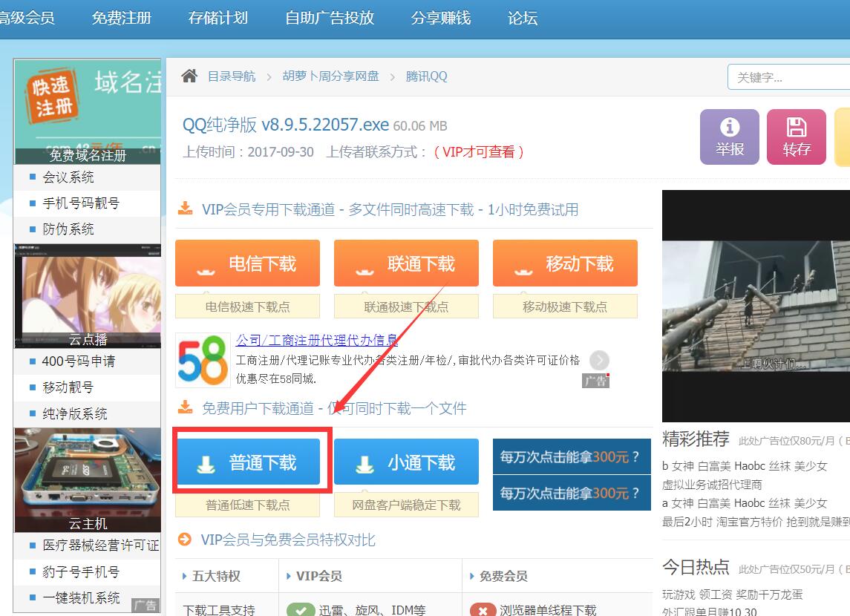Open 胡萝卜周分享网盘 breadcrumb link
The width and height of the screenshot is (850, 616).
tap(330, 76)
